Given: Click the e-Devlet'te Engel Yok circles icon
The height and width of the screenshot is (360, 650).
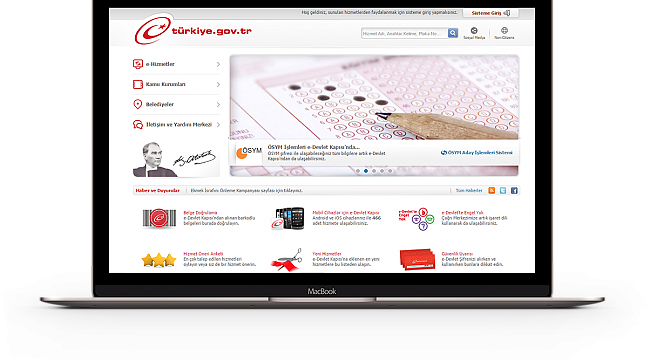Looking at the screenshot, I should [x=416, y=219].
